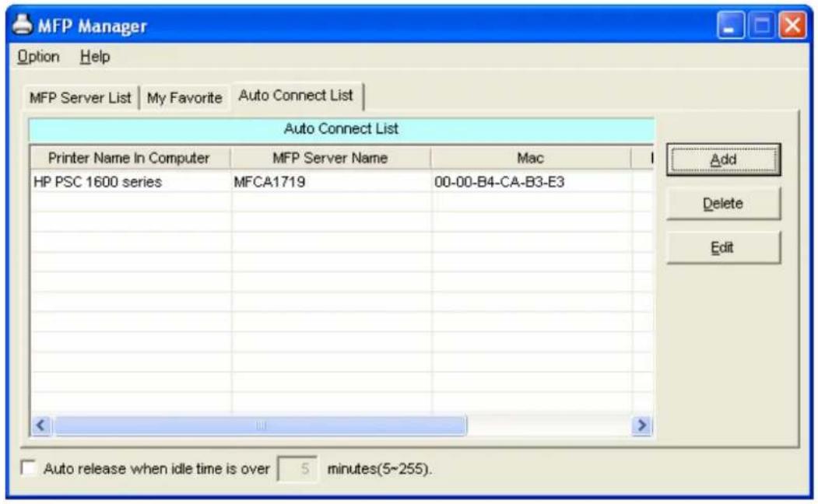
Task: Click the right scroll arrow of list
Action: tap(641, 425)
